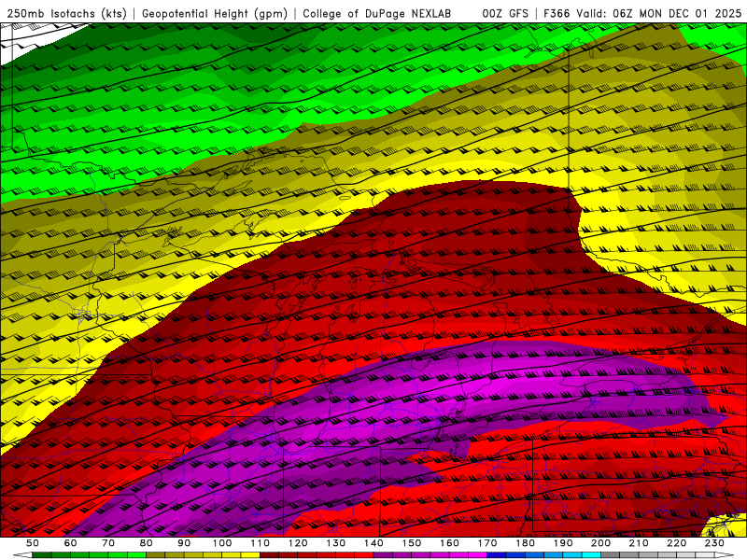This screenshot has width=747, height=560.
Task: Pick the cyan swatch just before the 200 mark
Action: tap(591, 555)
